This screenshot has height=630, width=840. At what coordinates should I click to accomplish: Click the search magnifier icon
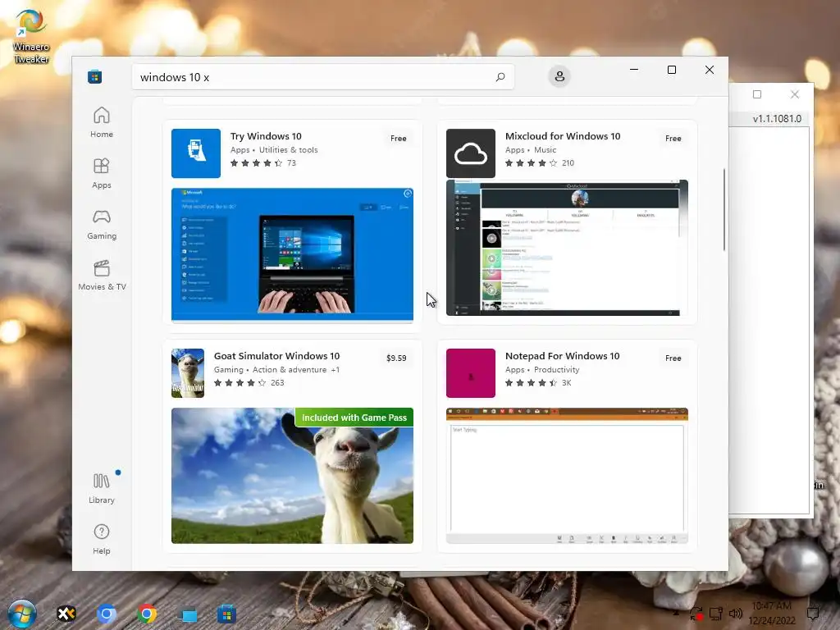(500, 77)
